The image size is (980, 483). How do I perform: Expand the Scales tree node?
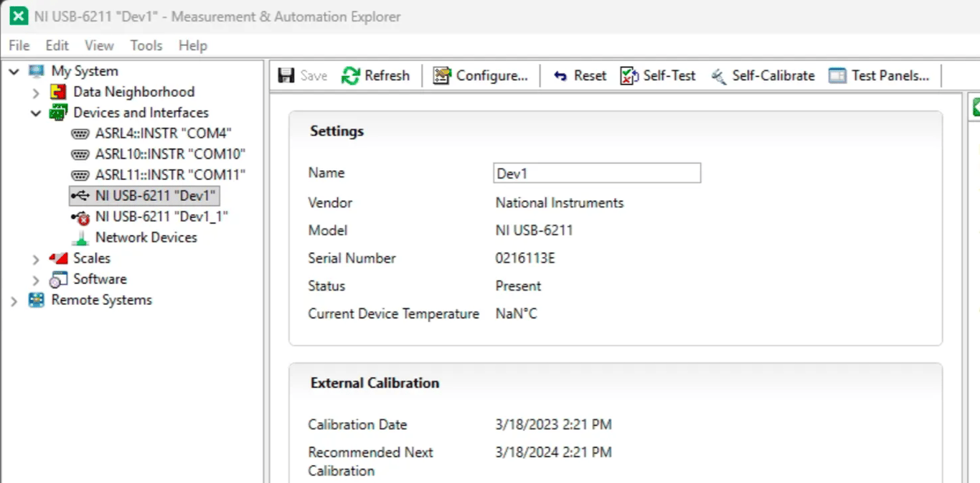(x=36, y=259)
